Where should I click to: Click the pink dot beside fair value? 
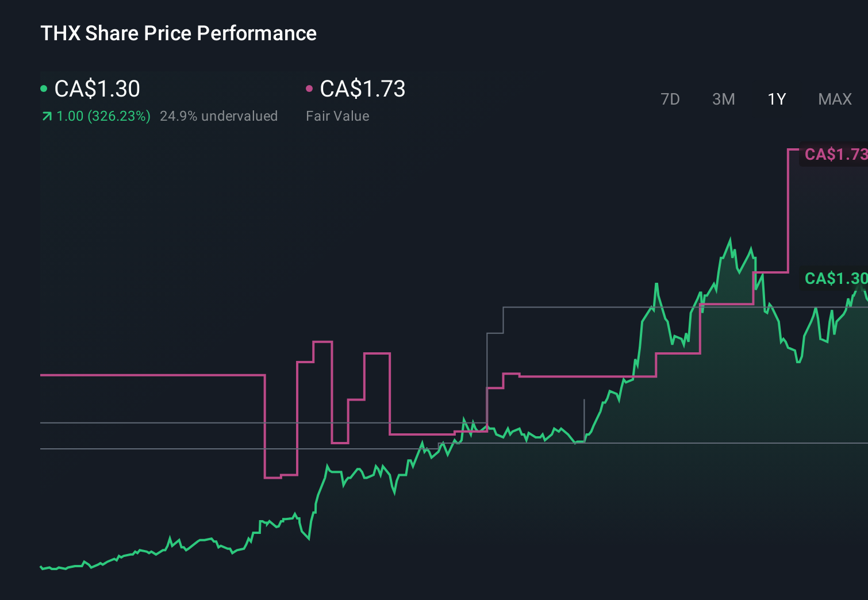click(309, 89)
